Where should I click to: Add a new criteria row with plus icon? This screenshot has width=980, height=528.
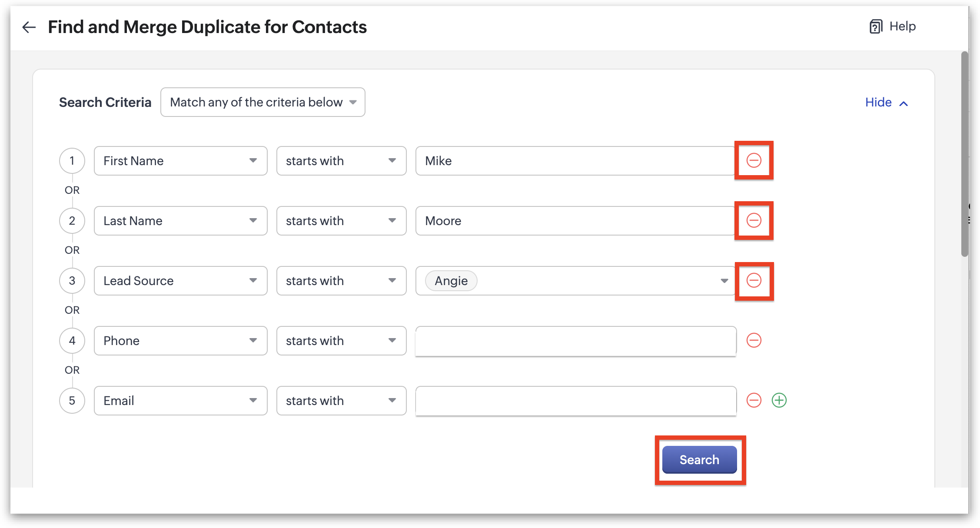pyautogui.click(x=779, y=400)
